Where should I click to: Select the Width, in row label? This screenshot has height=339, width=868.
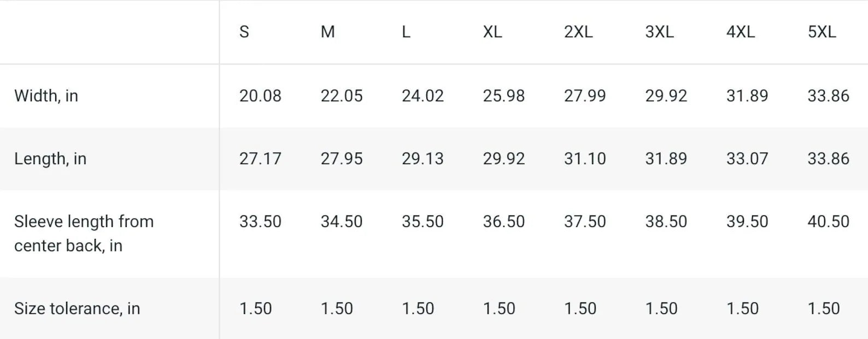click(x=46, y=96)
